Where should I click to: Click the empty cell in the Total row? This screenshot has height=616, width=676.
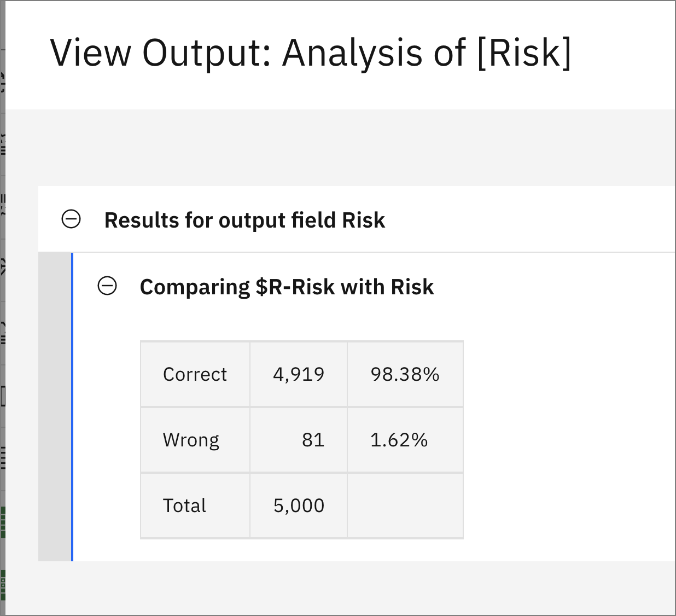pos(405,505)
